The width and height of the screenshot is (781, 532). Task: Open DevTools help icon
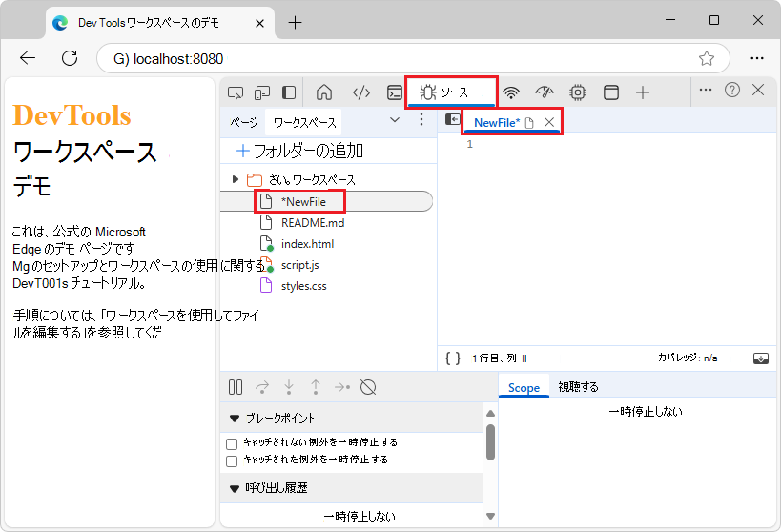point(732,91)
